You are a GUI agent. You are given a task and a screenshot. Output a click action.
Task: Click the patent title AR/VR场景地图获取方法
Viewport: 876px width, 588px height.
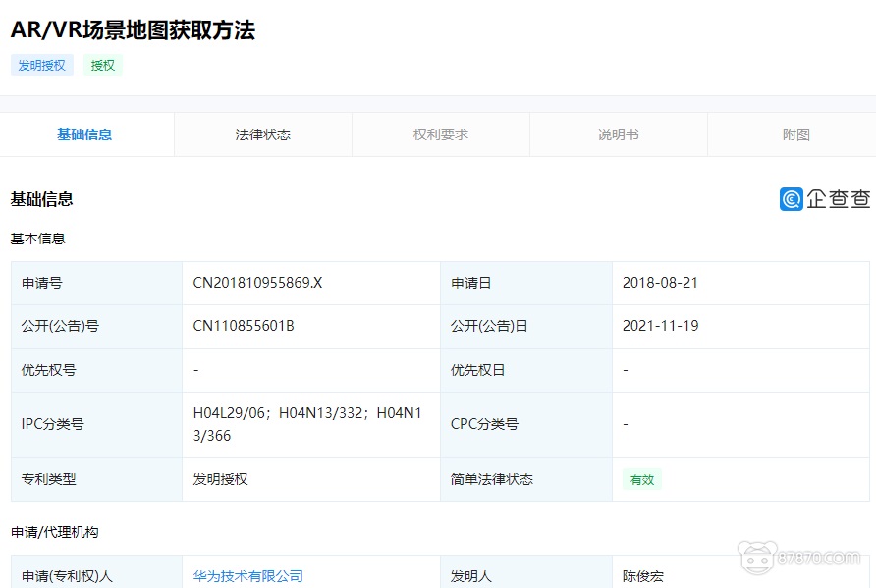coord(132,30)
